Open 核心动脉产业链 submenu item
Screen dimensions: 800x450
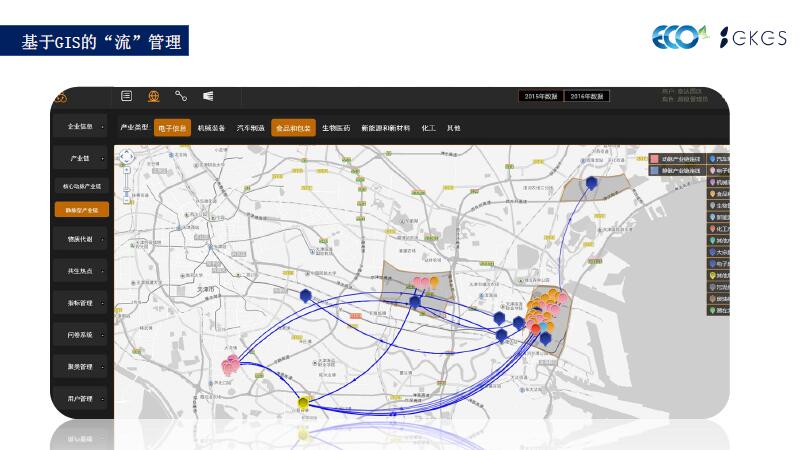82,186
